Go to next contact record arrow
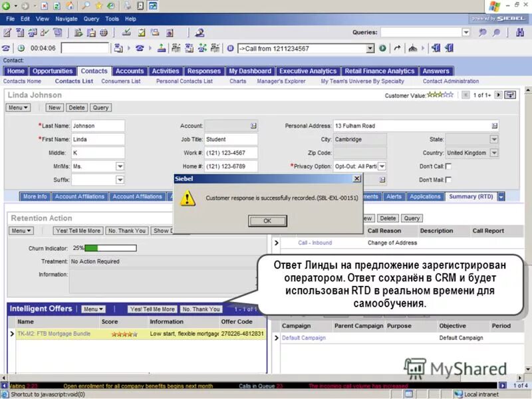The width and height of the screenshot is (532, 399). (498, 95)
